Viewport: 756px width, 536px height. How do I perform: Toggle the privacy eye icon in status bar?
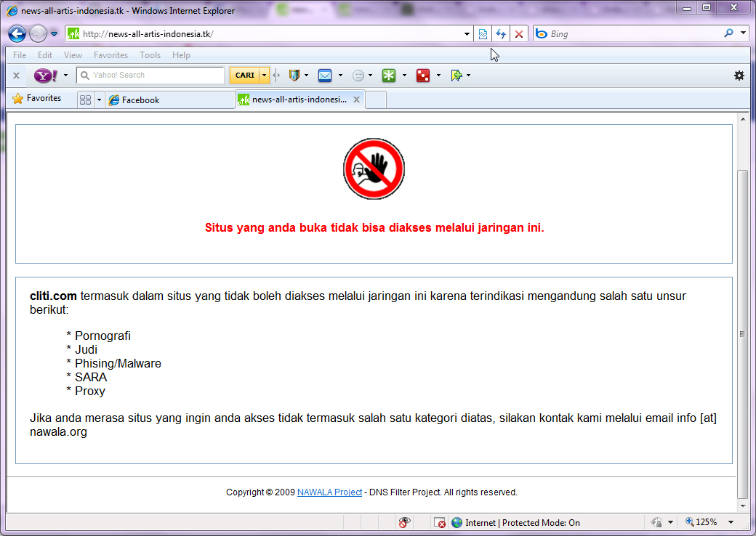pyautogui.click(x=405, y=522)
